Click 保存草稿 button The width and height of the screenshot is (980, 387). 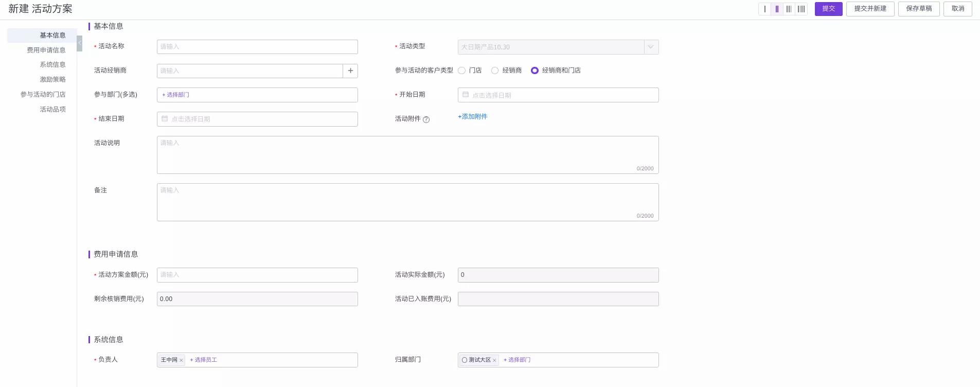919,9
